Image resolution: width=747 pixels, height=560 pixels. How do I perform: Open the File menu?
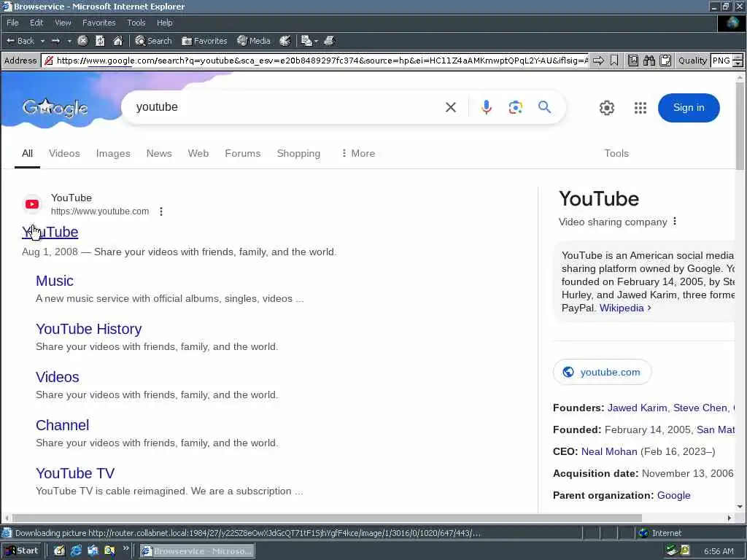[12, 23]
